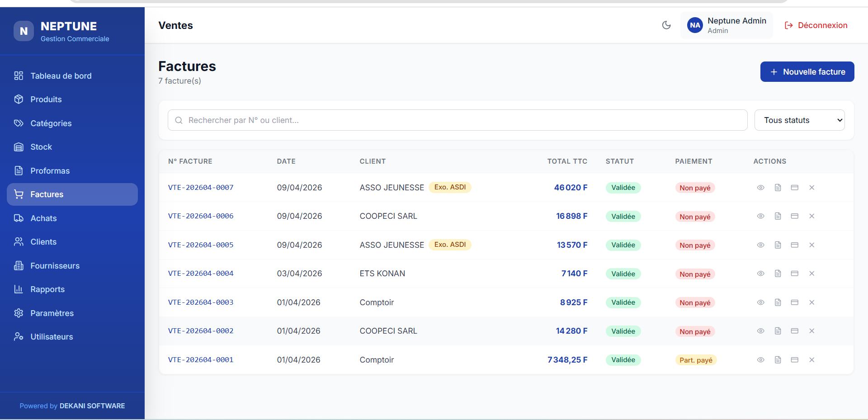The height and width of the screenshot is (420, 868).
Task: Click the Exo. ASDI badge on invoice 0007
Action: coord(450,187)
